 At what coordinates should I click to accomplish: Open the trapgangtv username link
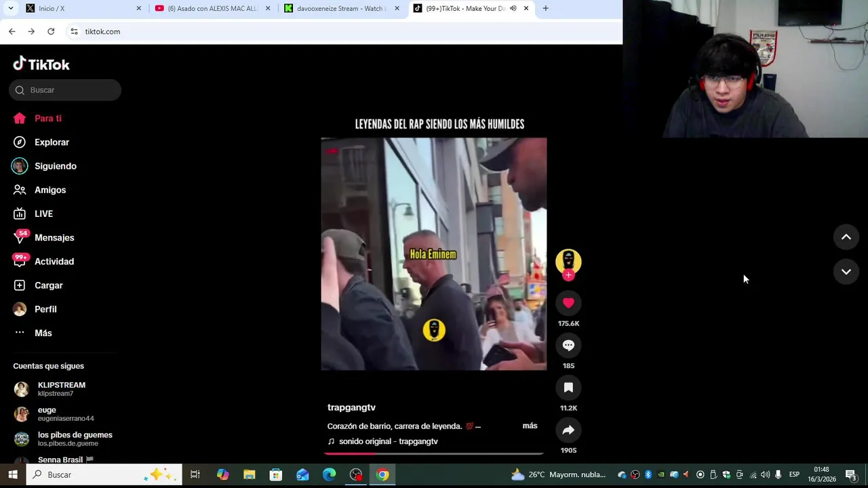[x=351, y=407]
